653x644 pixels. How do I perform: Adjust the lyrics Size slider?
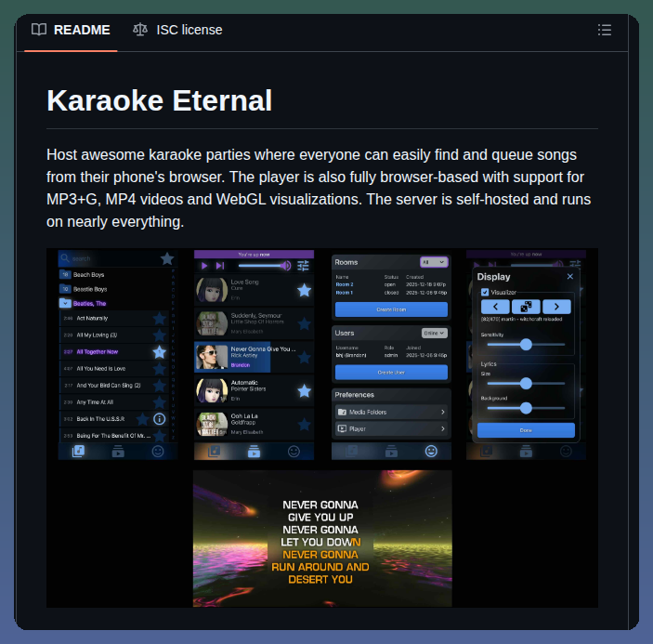click(x=526, y=383)
